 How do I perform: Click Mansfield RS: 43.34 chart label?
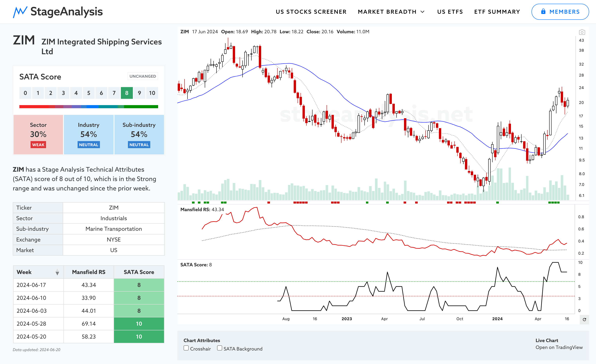202,209
